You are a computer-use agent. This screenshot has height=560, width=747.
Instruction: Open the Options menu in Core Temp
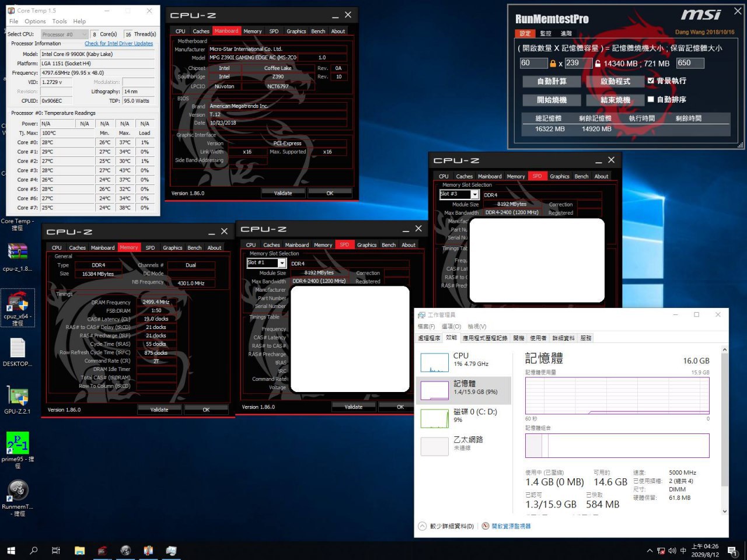point(35,21)
